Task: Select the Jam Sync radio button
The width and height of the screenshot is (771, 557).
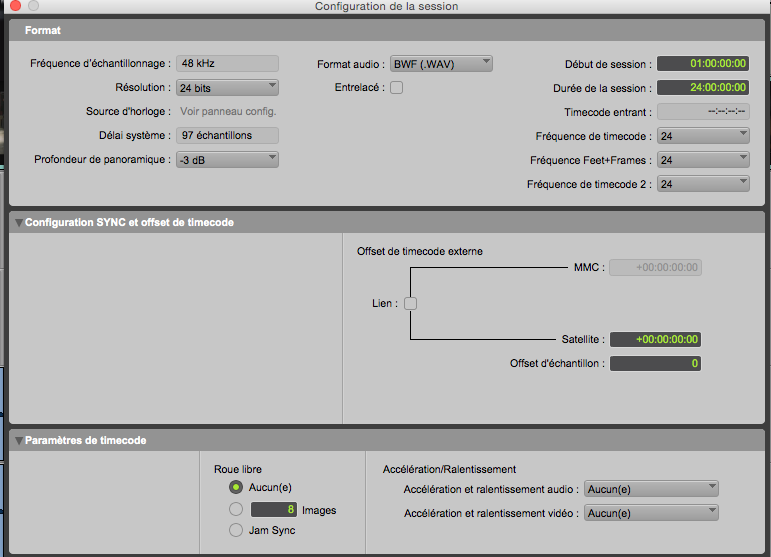Action: tap(236, 531)
